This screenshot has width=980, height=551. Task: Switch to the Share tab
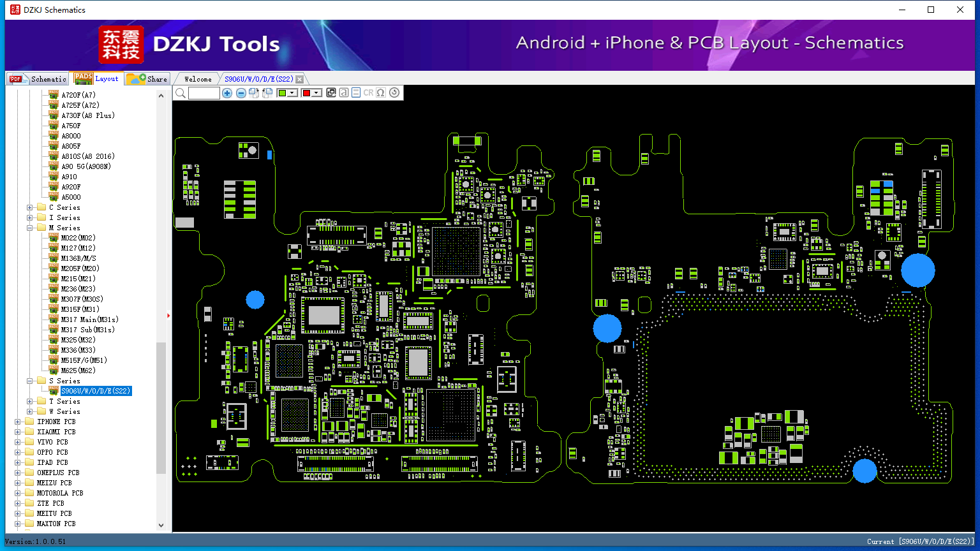click(147, 79)
